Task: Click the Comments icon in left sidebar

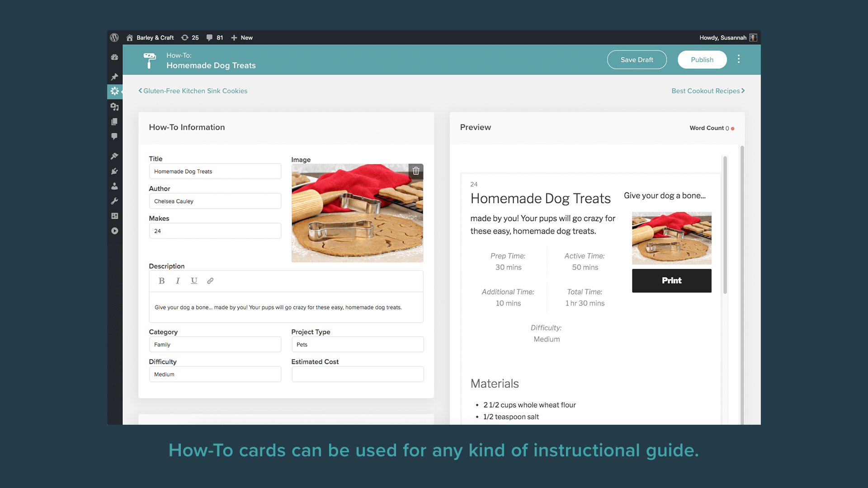Action: click(x=114, y=136)
